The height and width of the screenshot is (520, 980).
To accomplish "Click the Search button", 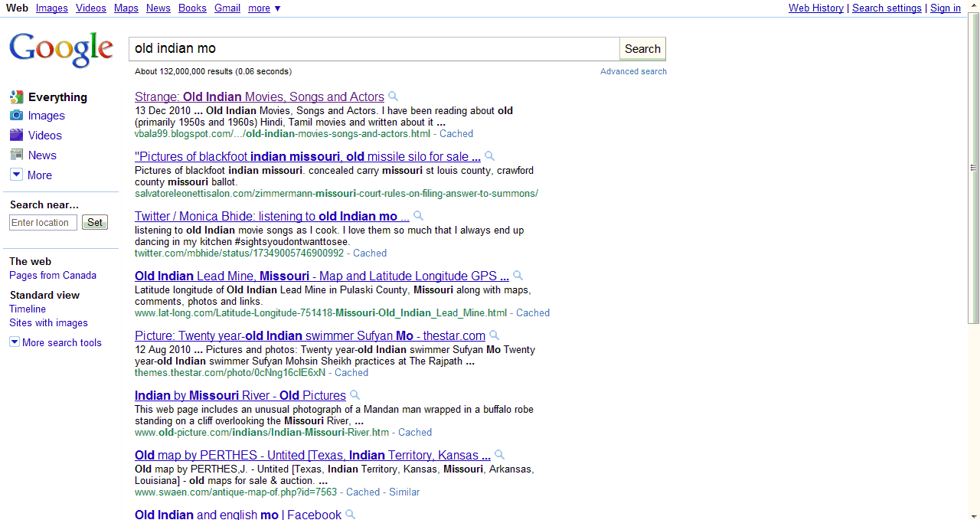I will point(642,49).
